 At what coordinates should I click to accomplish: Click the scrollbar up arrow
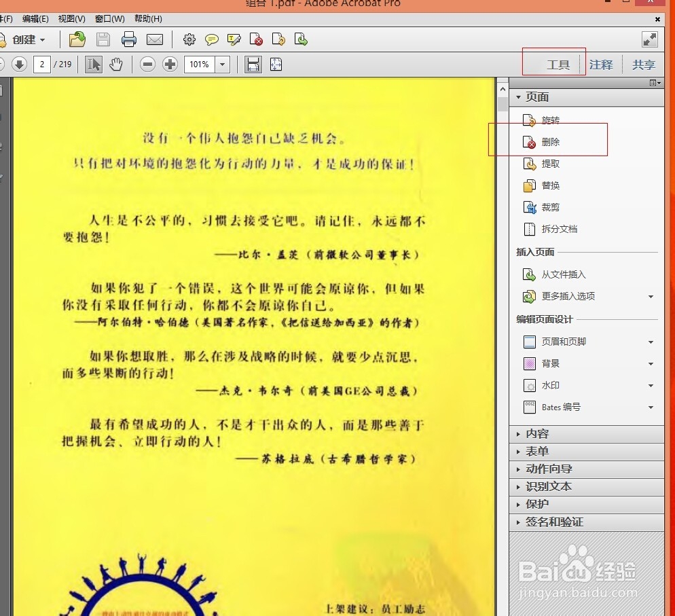503,90
